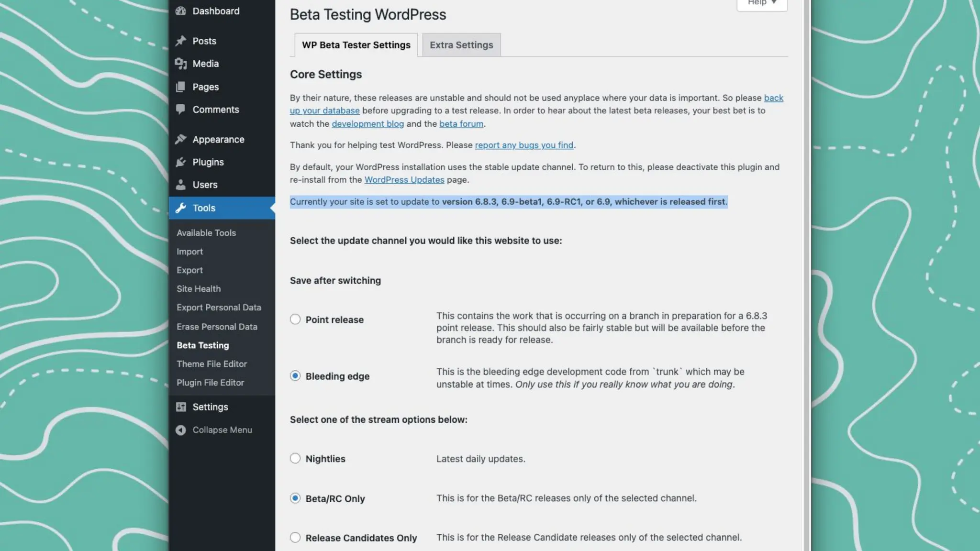Screen dimensions: 980x551
Task: Open Site Health in Tools submenu
Action: [x=199, y=289]
